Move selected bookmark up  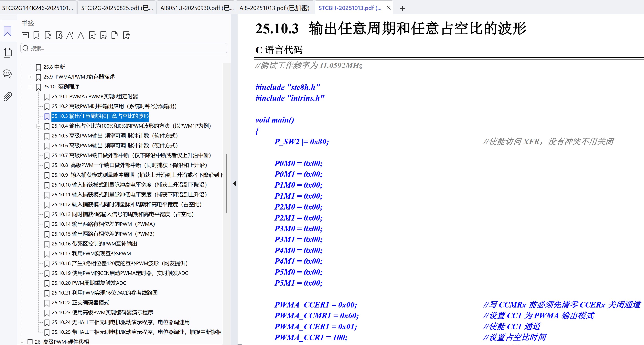(x=92, y=35)
